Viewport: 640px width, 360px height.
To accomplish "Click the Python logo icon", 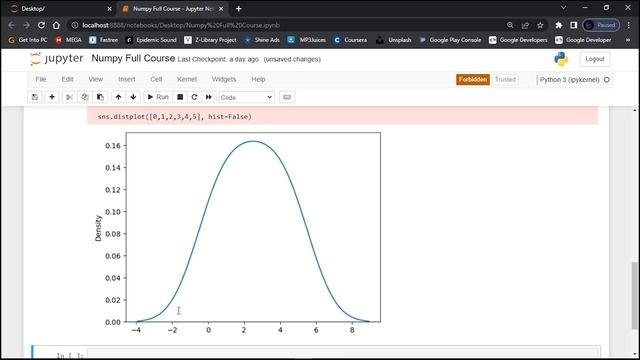I will click(561, 59).
